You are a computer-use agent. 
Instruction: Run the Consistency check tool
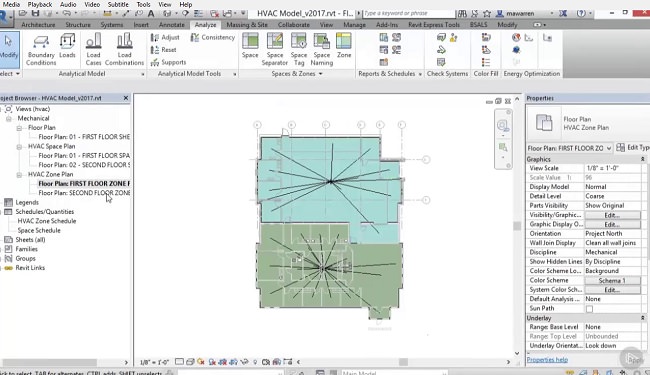(x=213, y=37)
